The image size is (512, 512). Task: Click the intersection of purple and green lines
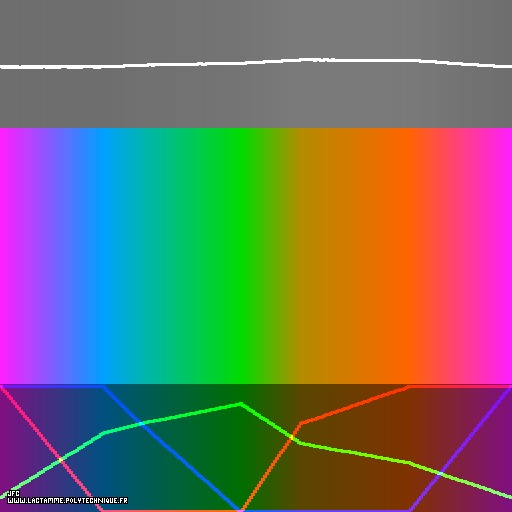click(x=440, y=473)
